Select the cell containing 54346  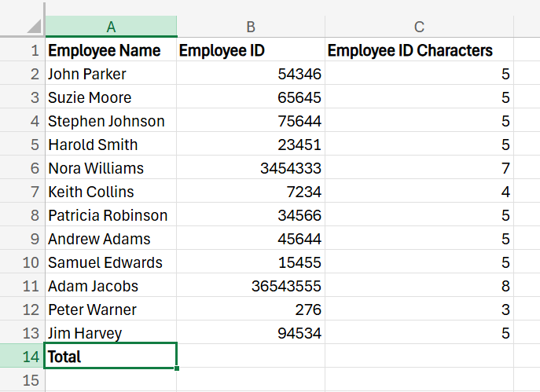coord(251,74)
